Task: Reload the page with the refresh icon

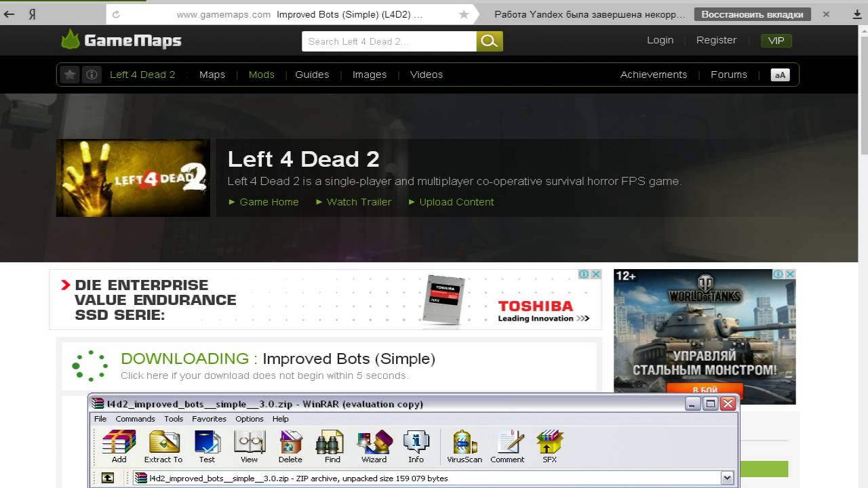Action: [x=116, y=14]
